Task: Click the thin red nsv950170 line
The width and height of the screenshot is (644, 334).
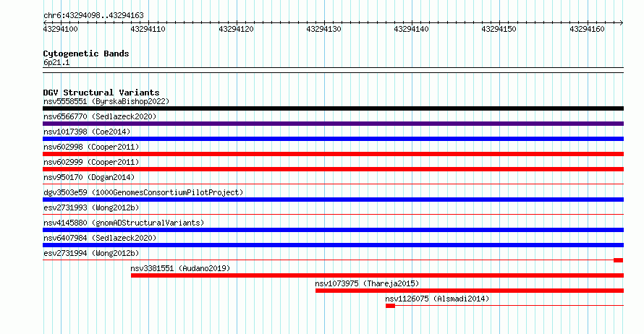Action: (x=333, y=184)
